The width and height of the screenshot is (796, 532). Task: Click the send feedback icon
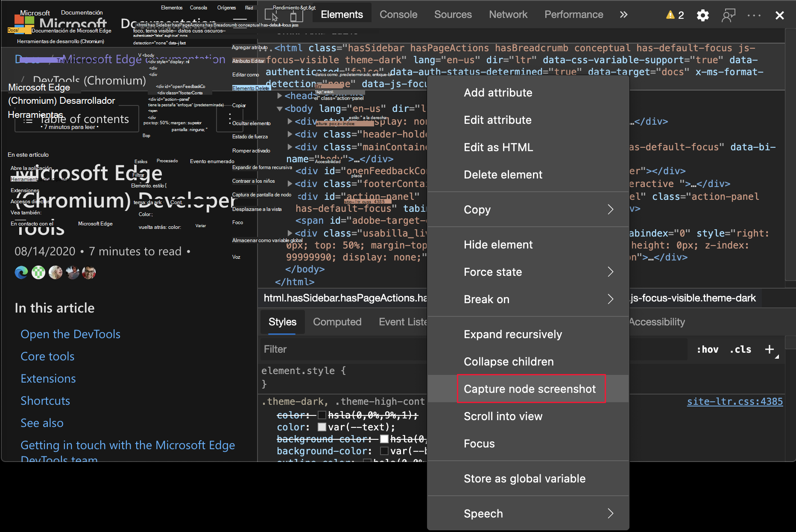tap(729, 15)
